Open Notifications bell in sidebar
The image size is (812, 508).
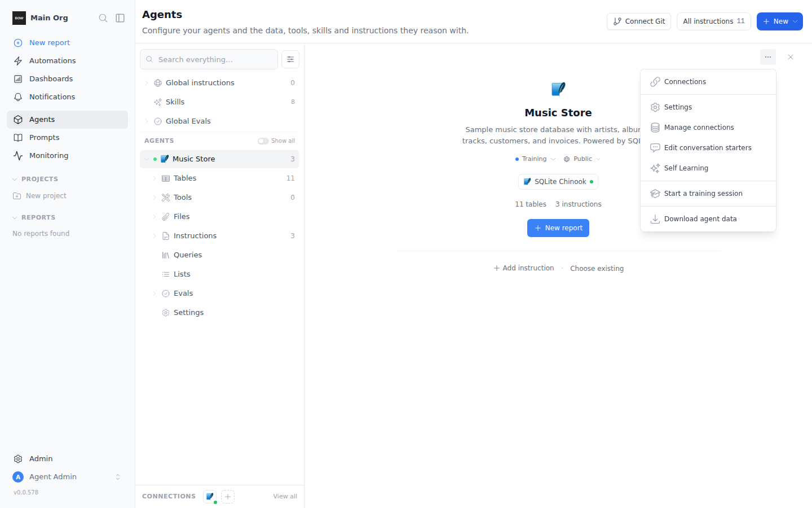pos(68,97)
